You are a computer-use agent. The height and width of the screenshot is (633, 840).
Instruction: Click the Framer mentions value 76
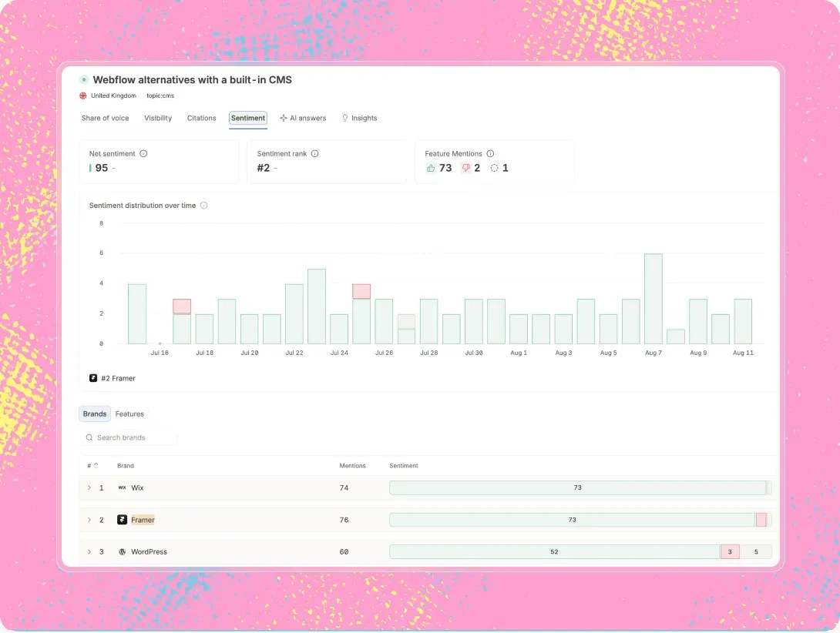[344, 520]
